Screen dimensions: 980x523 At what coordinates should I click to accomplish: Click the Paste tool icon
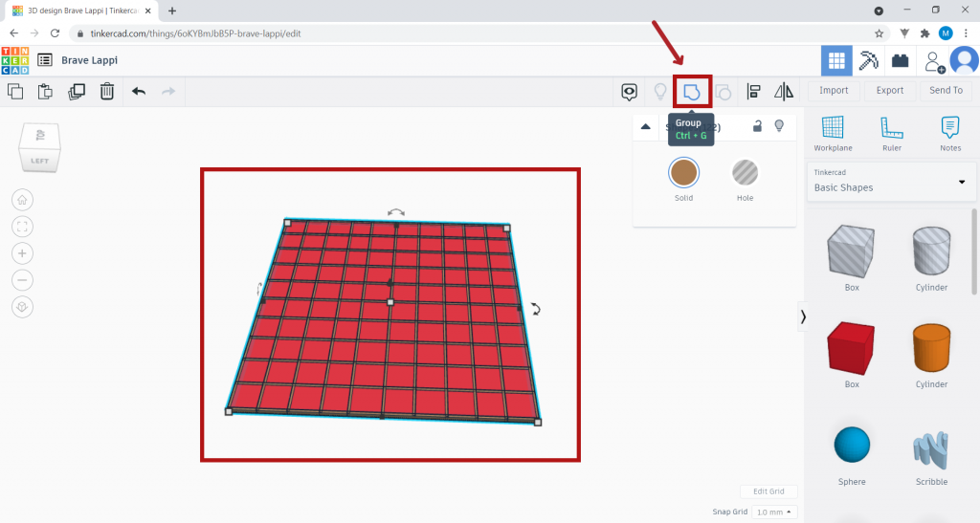[45, 91]
